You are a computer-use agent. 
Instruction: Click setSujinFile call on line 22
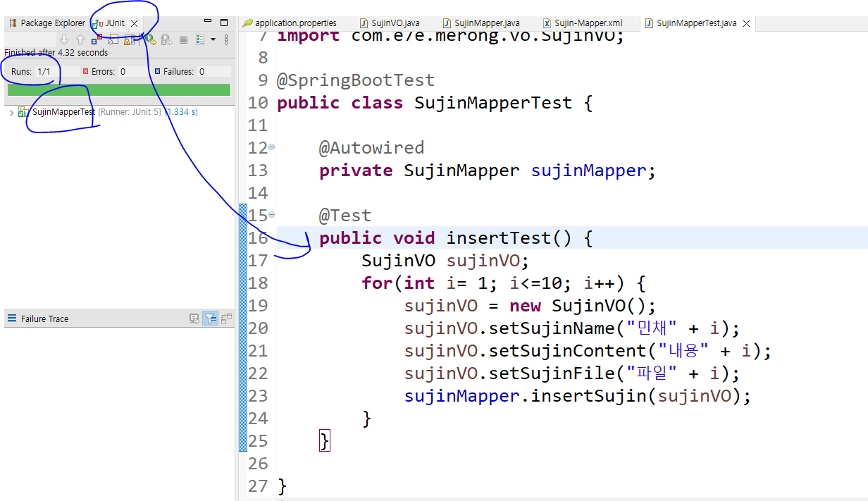pos(552,373)
